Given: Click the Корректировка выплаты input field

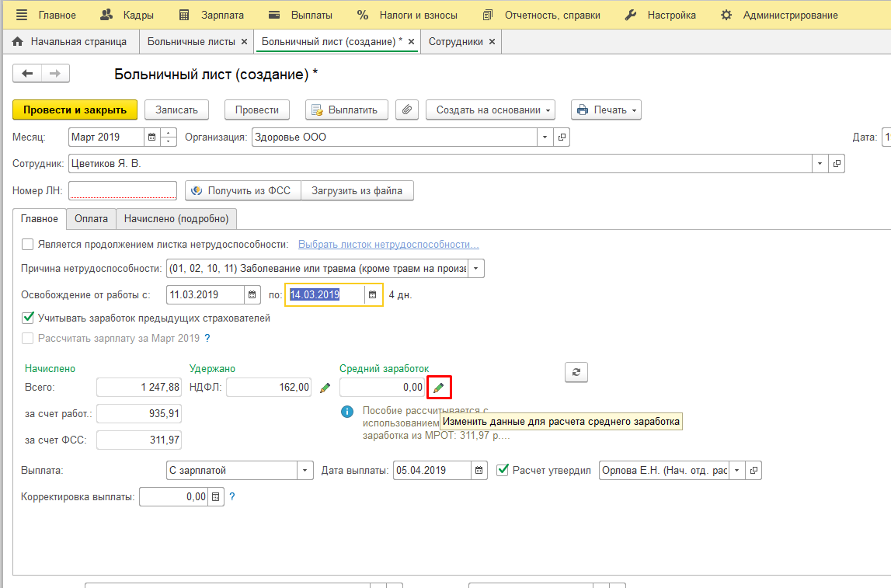Looking at the screenshot, I should pyautogui.click(x=174, y=496).
